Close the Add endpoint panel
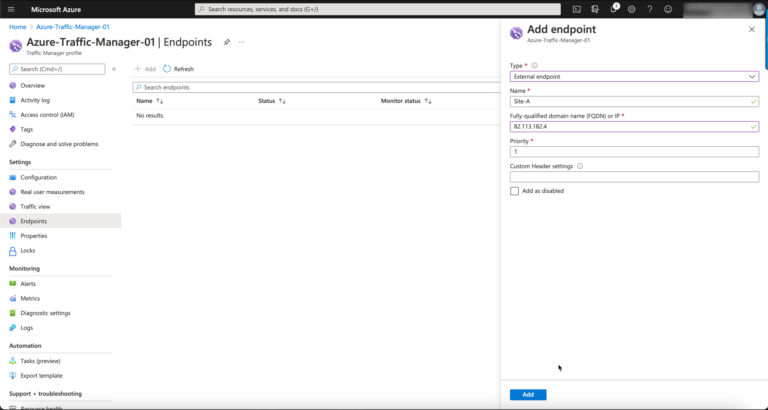 coord(752,29)
